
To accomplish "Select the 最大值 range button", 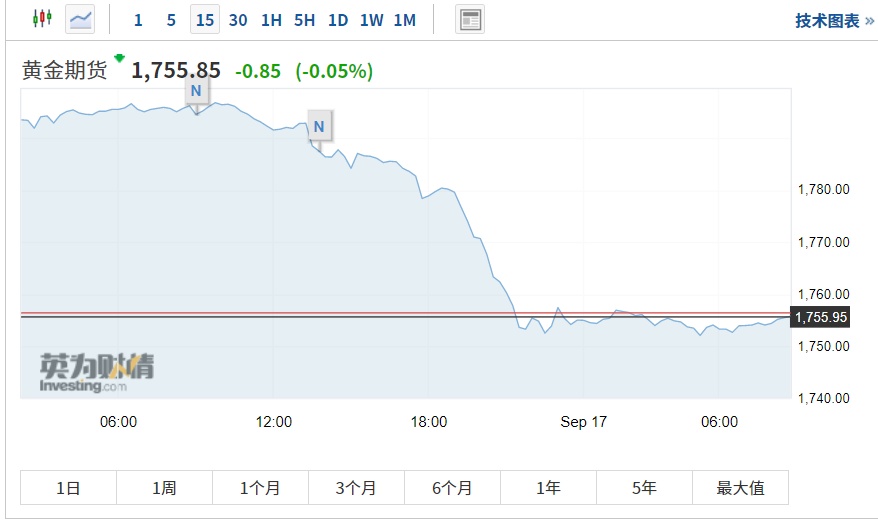I will tap(740, 488).
